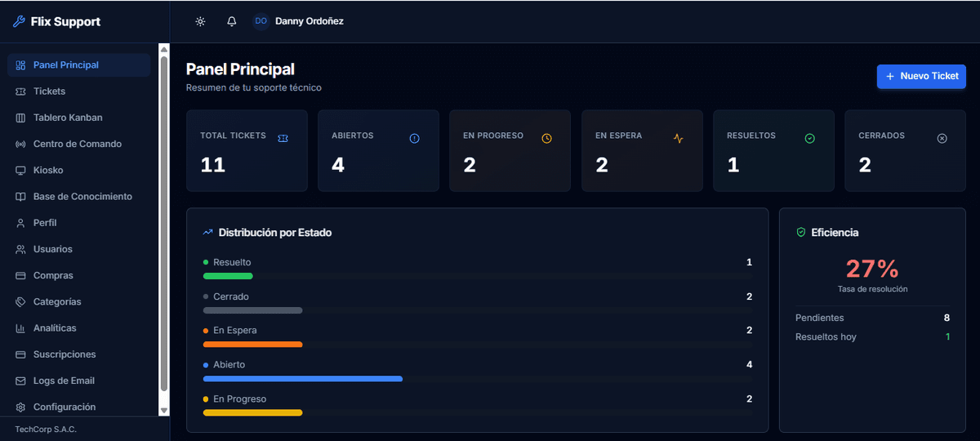The height and width of the screenshot is (441, 980).
Task: Click the gray Cerrado progress bar
Action: 253,310
